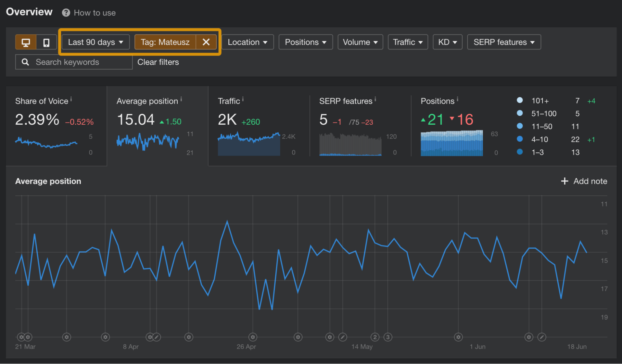622x364 pixels.
Task: Open the Location filter dropdown
Action: coord(248,42)
